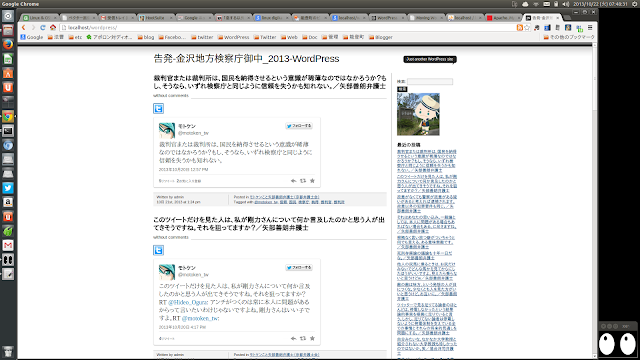Image resolution: width=640 pixels, height=360 pixels.
Task: Open the Doc bookmarks folder
Action: click(310, 37)
